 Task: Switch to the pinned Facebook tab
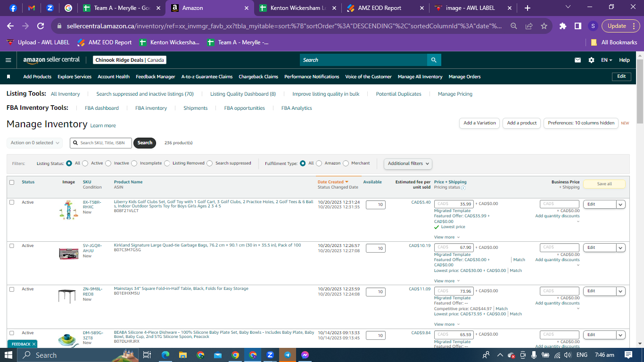pyautogui.click(x=13, y=8)
